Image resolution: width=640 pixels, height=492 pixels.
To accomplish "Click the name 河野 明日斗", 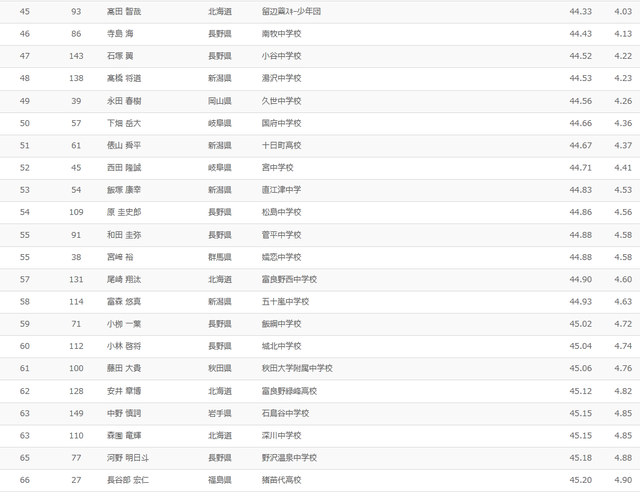I will pyautogui.click(x=128, y=458).
